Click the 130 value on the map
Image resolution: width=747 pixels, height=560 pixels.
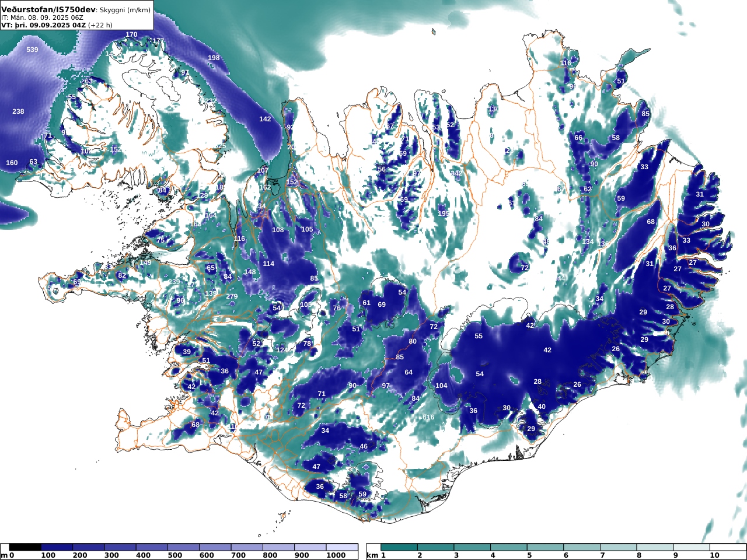494,109
